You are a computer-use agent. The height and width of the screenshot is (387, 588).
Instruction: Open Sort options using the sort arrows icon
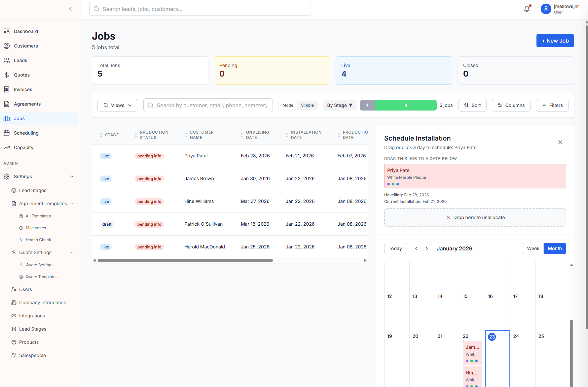coord(467,105)
